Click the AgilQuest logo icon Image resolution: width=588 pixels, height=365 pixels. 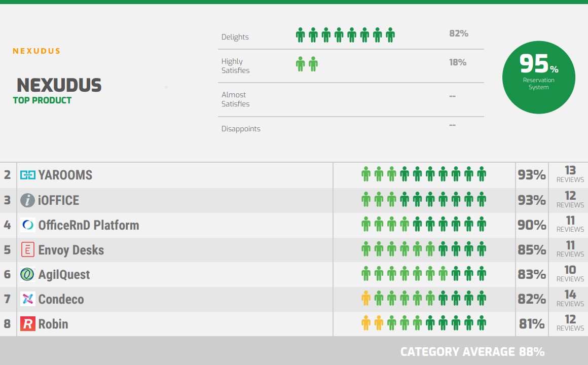(x=27, y=275)
